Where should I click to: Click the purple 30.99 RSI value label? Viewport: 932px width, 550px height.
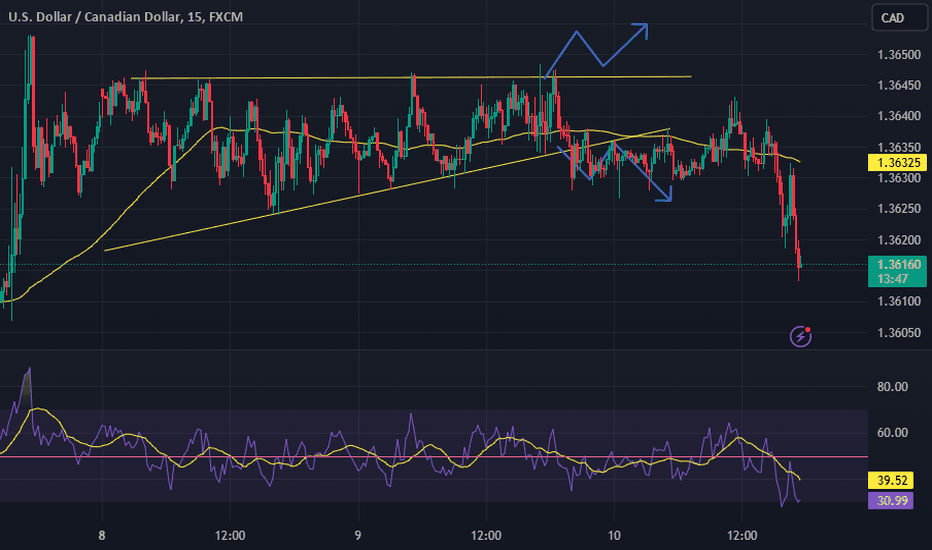pyautogui.click(x=891, y=501)
